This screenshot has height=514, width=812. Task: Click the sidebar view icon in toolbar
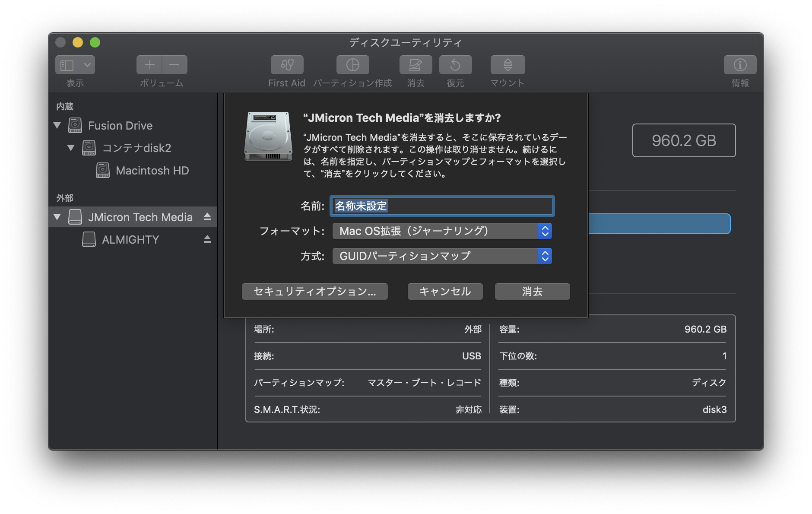[67, 65]
